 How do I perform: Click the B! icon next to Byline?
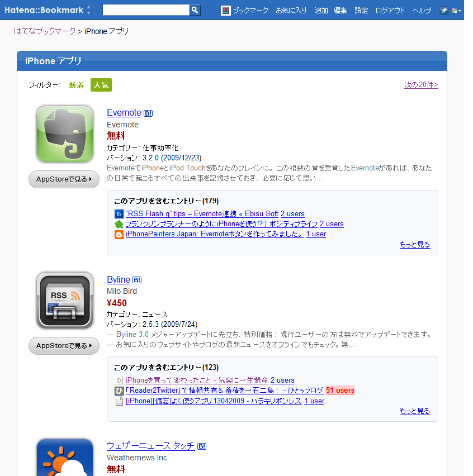coord(137,280)
